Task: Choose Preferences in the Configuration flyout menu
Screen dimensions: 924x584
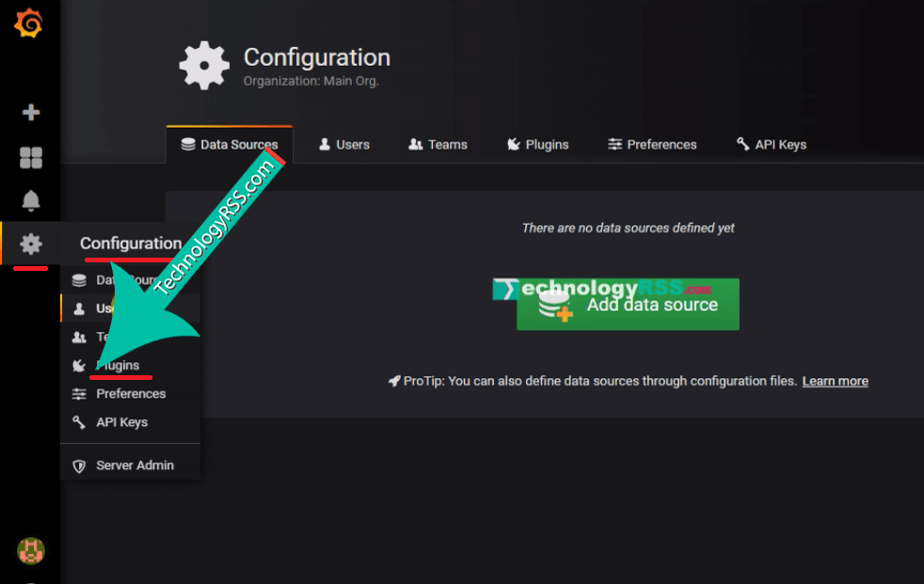Action: coord(131,394)
